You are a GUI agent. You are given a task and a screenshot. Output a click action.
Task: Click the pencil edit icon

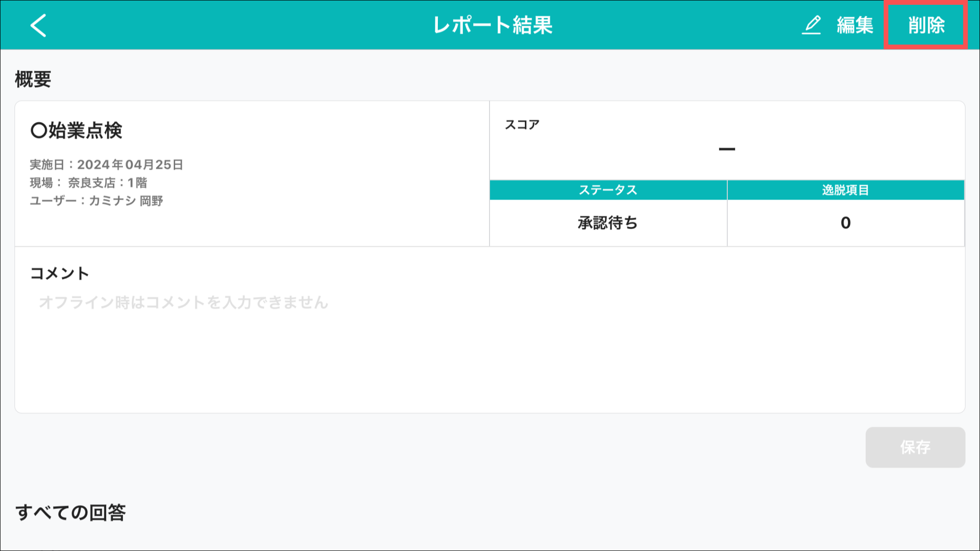812,25
